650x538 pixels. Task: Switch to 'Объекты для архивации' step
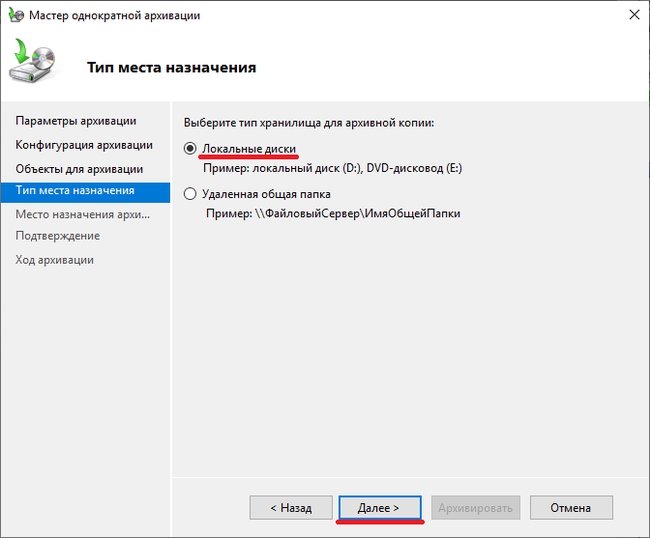[79, 169]
